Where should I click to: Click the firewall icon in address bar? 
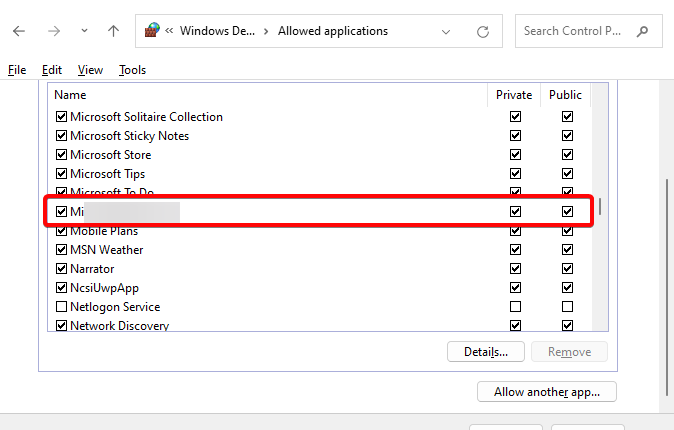tap(152, 31)
